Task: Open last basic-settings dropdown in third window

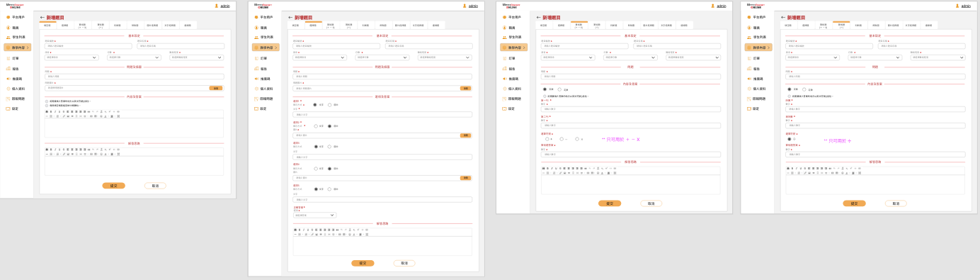Action: click(x=693, y=57)
